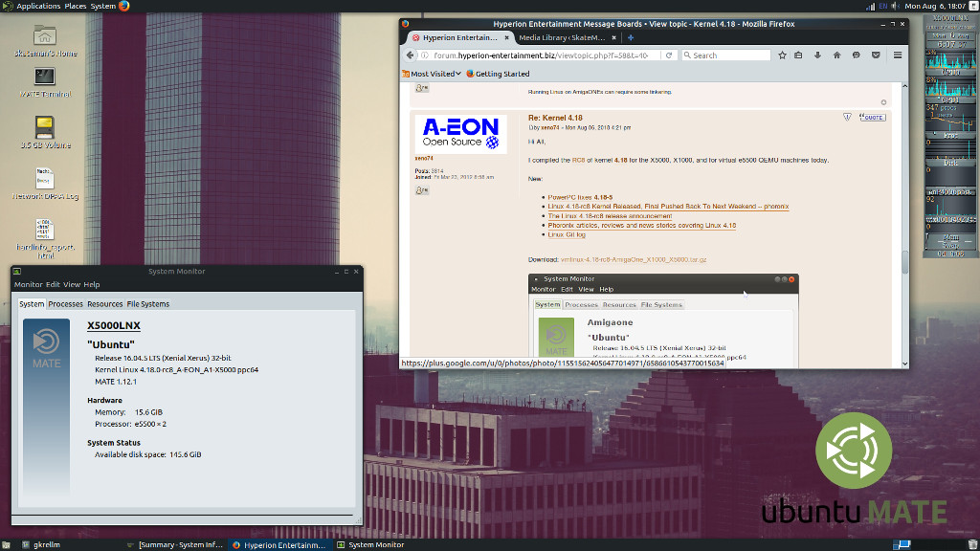Select the 3.5 GB Volume desktop icon
The image size is (980, 551).
click(x=45, y=132)
